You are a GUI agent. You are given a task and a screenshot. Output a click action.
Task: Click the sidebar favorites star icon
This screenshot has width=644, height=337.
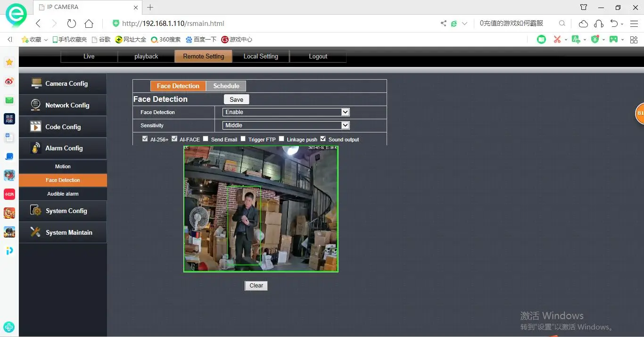(x=9, y=62)
